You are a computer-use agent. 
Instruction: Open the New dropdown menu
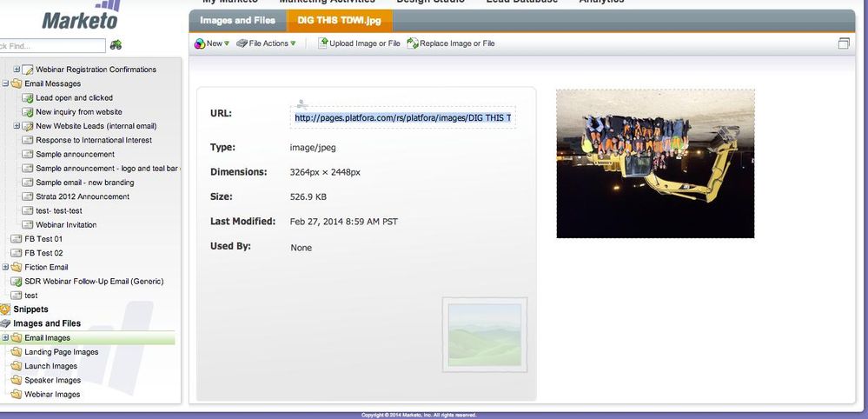point(212,43)
